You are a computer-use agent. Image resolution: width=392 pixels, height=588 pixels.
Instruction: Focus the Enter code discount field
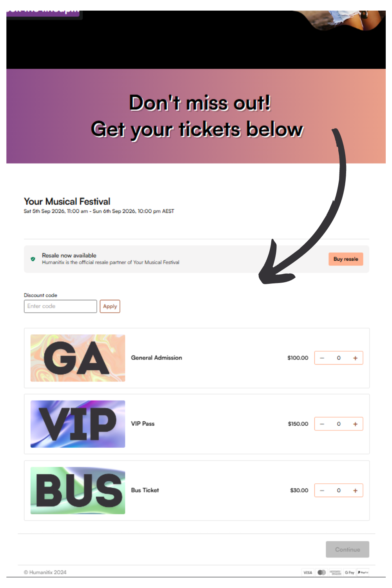[x=60, y=306]
